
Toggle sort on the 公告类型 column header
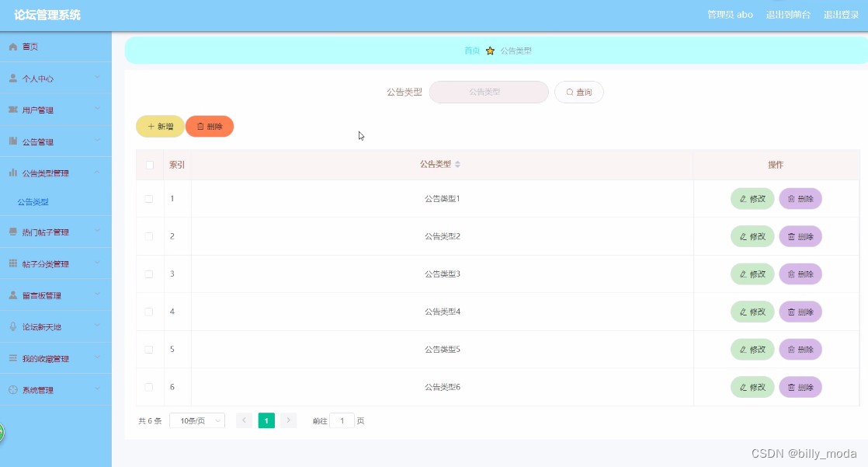pyautogui.click(x=459, y=164)
